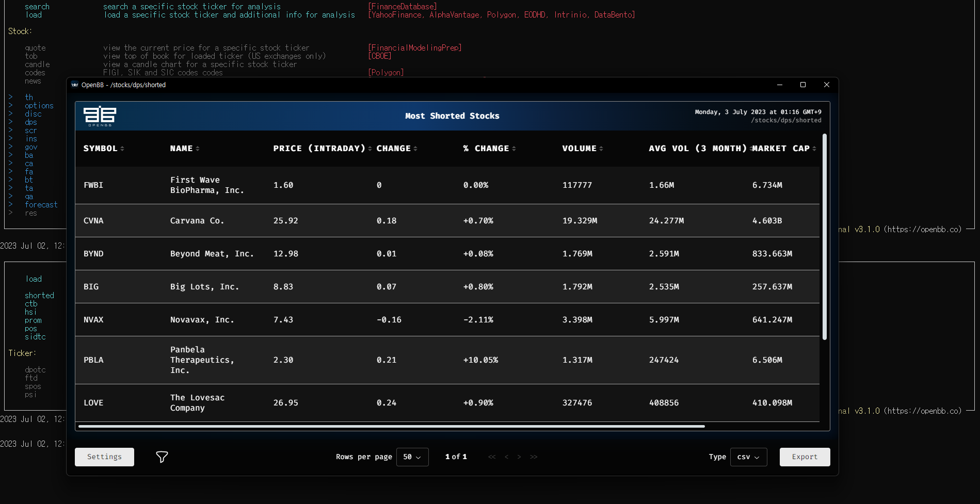Image resolution: width=980 pixels, height=504 pixels.
Task: Go to next page arrow
Action: click(519, 457)
